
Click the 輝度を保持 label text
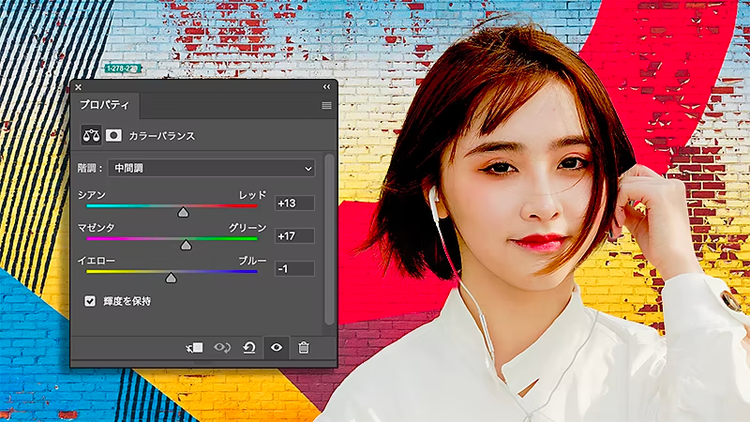click(x=127, y=301)
